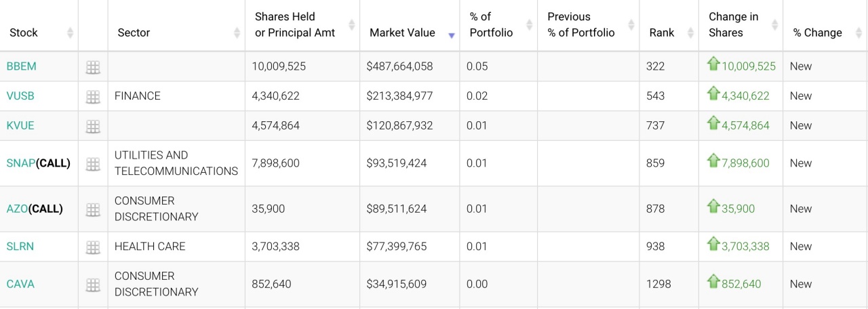Follow the KVUE stock link

tap(20, 126)
